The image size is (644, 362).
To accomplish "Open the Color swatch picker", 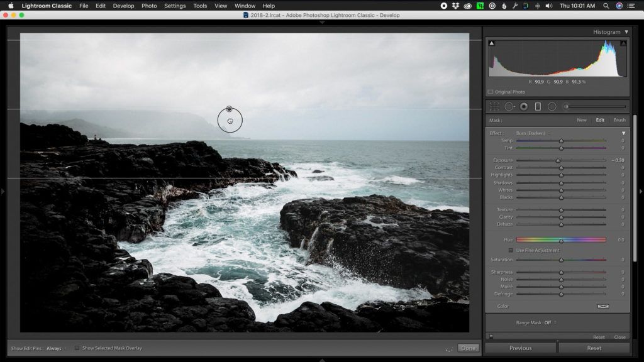I will [x=604, y=306].
